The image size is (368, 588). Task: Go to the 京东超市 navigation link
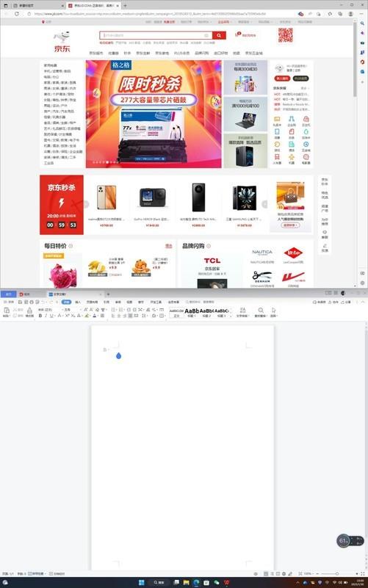tap(95, 54)
